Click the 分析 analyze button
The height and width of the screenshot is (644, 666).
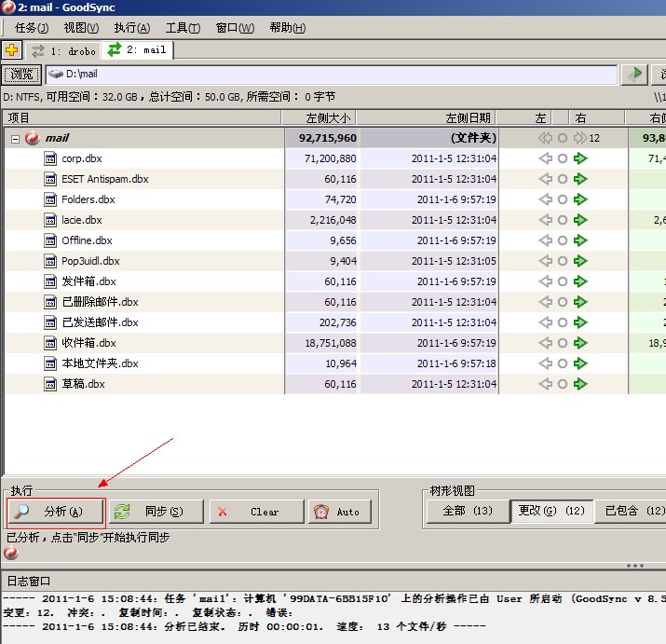pos(55,512)
